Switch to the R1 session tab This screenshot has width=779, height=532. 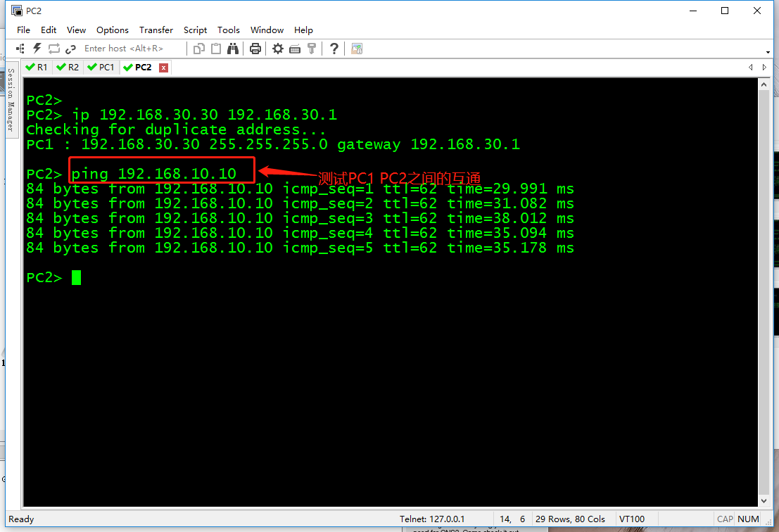[x=37, y=67]
